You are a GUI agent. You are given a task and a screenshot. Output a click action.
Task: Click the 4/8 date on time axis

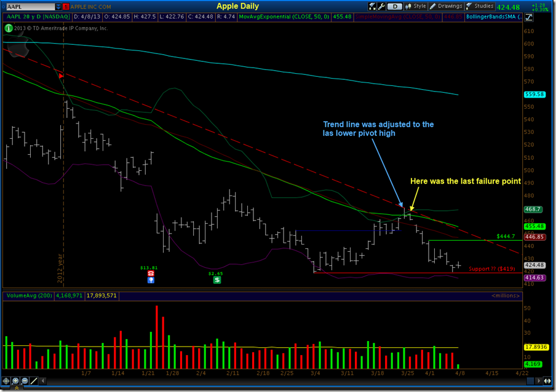click(x=460, y=373)
